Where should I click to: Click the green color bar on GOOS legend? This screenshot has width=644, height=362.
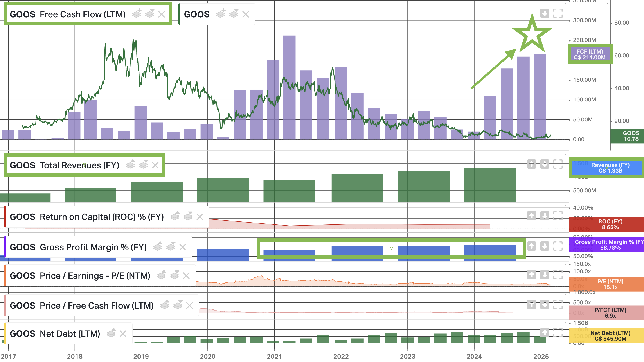[179, 14]
